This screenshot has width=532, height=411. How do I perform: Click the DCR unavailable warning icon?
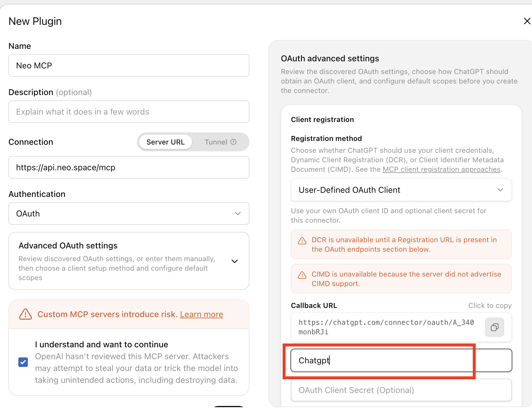coord(302,241)
